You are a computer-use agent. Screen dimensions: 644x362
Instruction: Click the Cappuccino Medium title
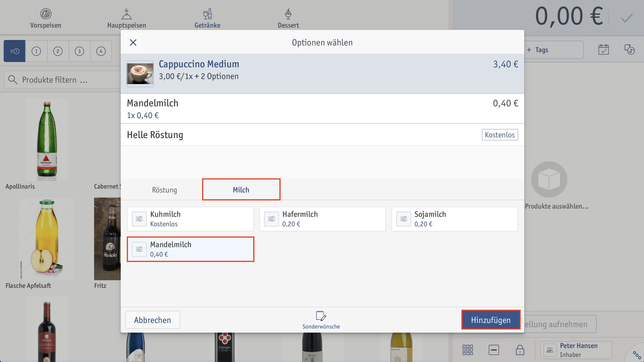click(x=199, y=64)
